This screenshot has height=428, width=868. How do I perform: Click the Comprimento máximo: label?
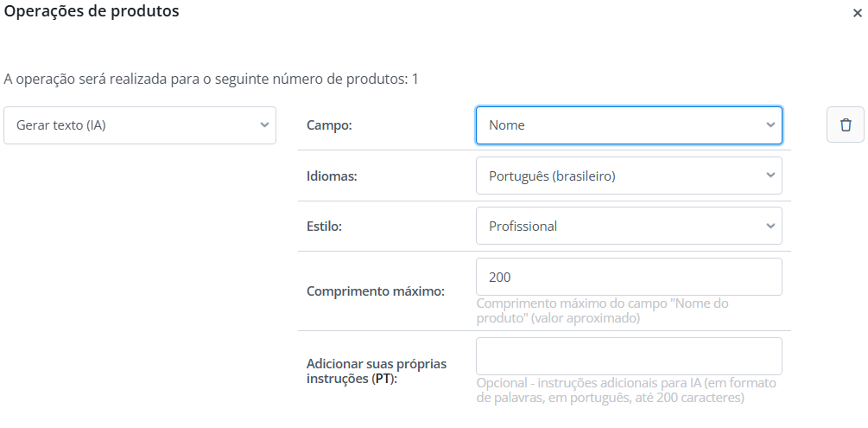point(375,291)
